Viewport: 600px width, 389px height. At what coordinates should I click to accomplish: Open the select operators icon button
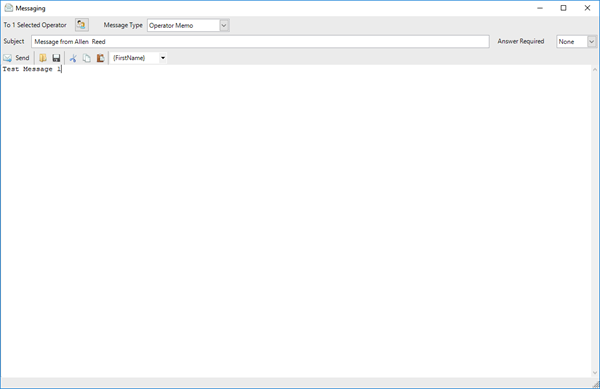(82, 25)
